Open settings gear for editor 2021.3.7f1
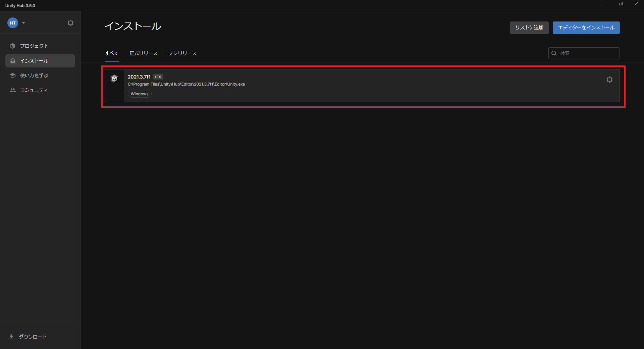The width and height of the screenshot is (644, 349). click(609, 80)
